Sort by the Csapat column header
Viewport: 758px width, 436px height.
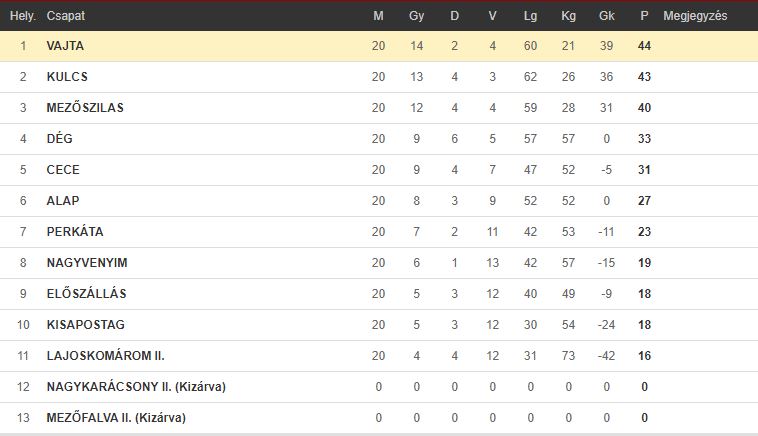(x=66, y=16)
